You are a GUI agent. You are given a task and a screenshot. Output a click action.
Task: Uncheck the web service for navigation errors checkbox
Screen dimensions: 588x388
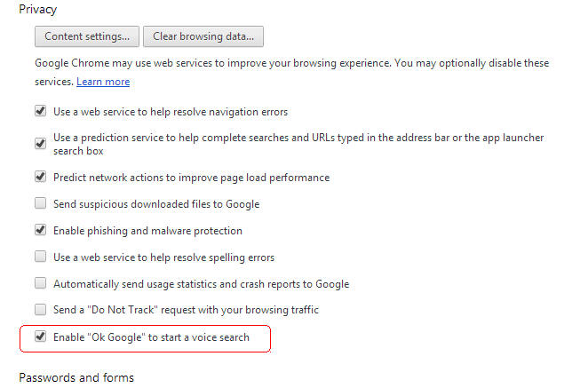coord(41,111)
